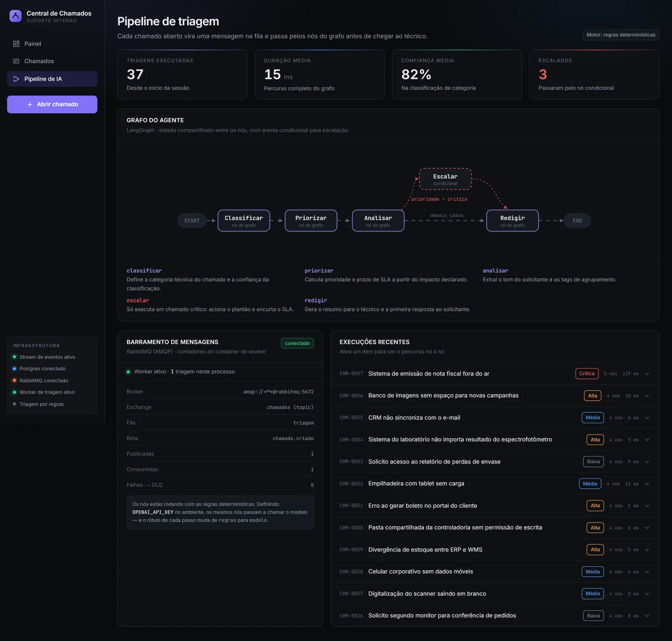
Task: Expand the CHM-0032 Empilhadeira row chevron
Action: pyautogui.click(x=647, y=484)
